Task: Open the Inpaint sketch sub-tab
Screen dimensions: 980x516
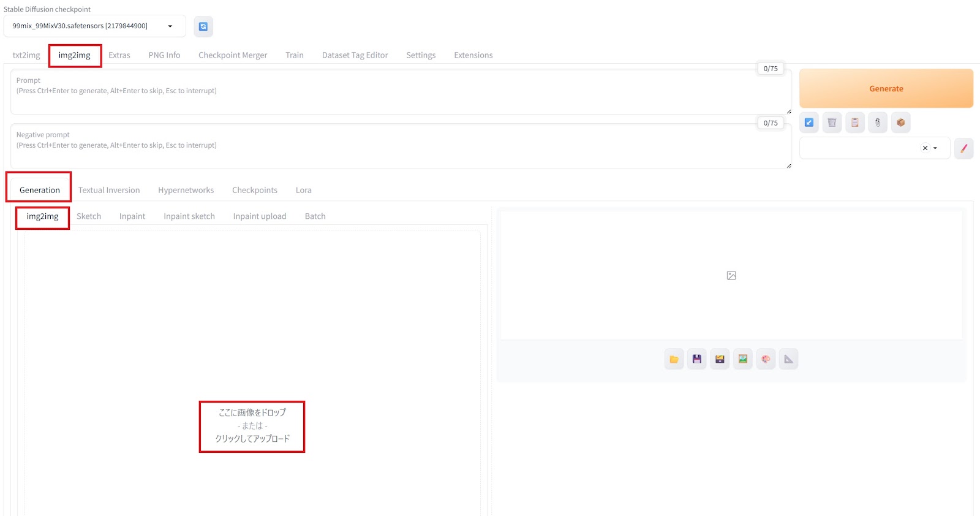Action: point(189,216)
